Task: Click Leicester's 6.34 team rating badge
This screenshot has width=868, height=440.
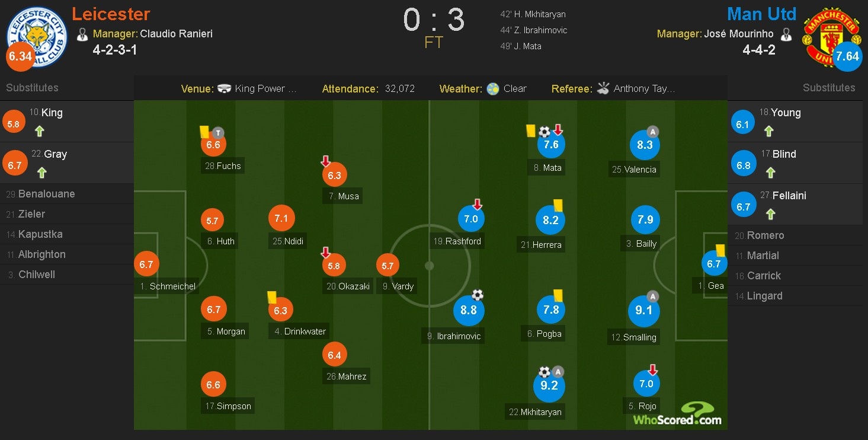Action: 20,57
